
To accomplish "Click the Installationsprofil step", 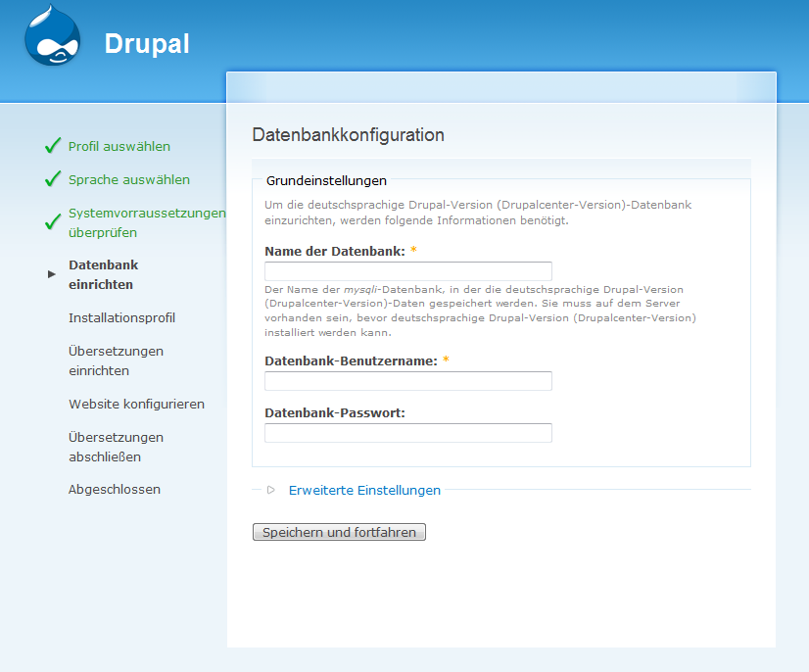I will point(122,317).
